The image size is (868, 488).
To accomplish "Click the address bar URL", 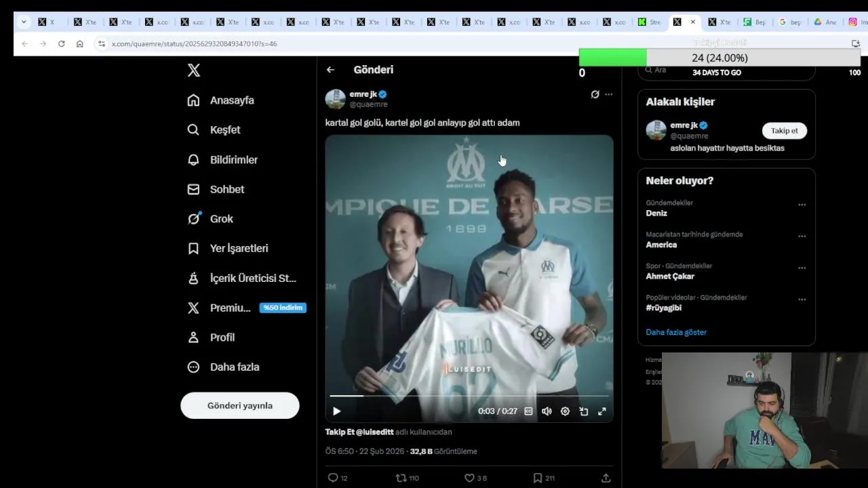I will 194,43.
